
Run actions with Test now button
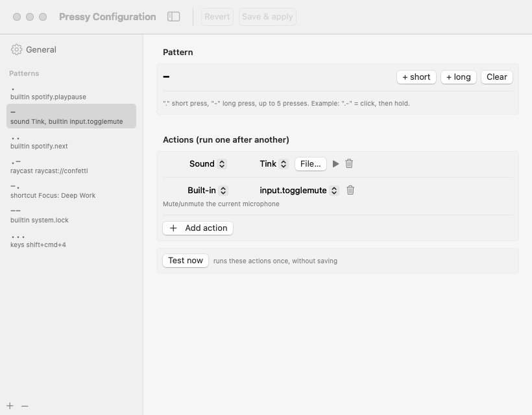click(x=186, y=261)
